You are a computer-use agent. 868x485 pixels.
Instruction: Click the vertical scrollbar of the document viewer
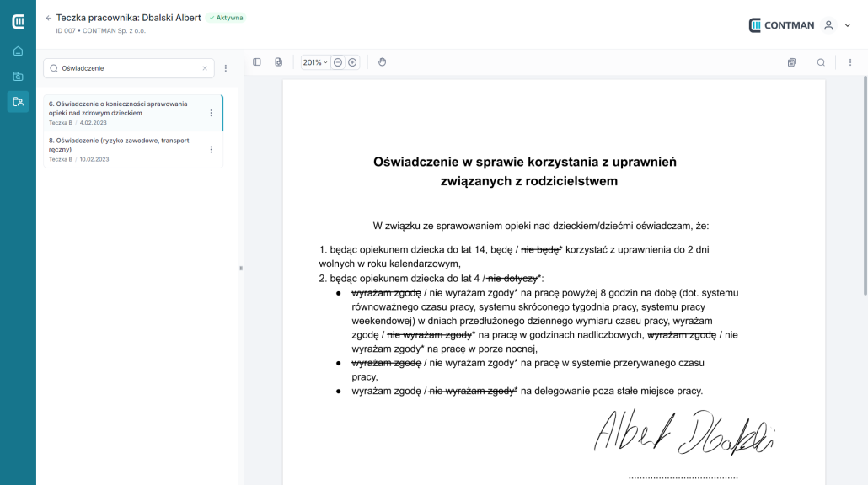(x=865, y=185)
